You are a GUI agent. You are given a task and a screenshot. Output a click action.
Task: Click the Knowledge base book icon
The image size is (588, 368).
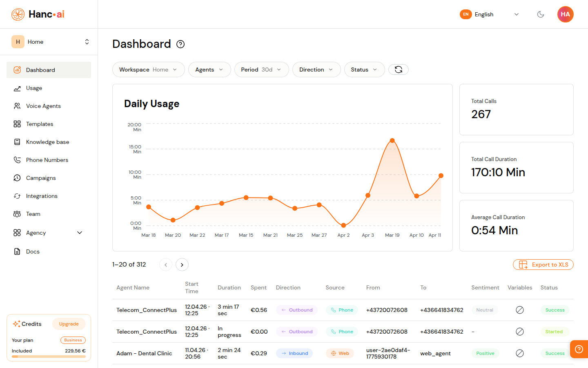click(x=17, y=142)
